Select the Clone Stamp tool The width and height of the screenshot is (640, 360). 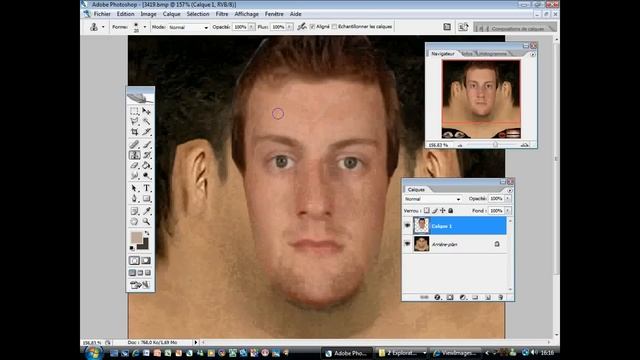point(134,155)
